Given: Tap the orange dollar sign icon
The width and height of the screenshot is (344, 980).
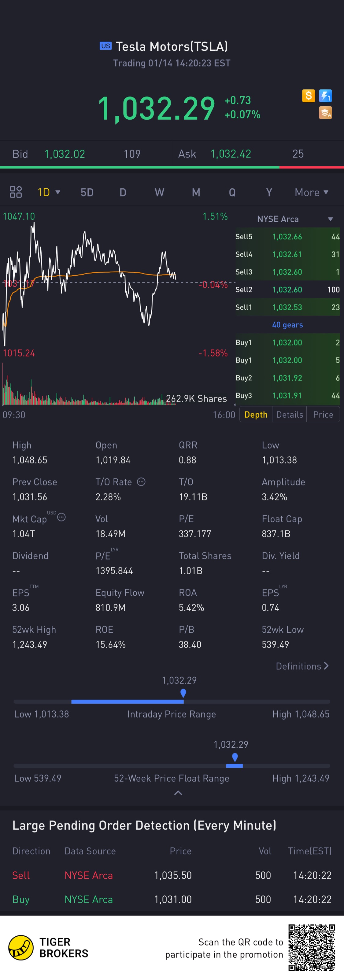Looking at the screenshot, I should click(308, 96).
